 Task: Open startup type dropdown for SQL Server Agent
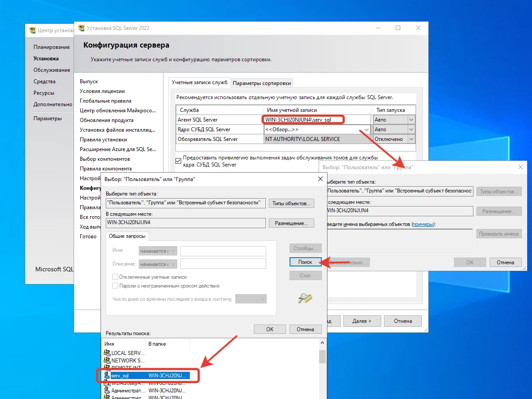[411, 120]
